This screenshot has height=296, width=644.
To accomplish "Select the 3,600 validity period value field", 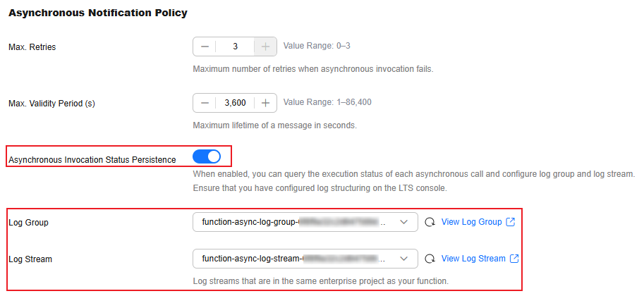I will [235, 103].
